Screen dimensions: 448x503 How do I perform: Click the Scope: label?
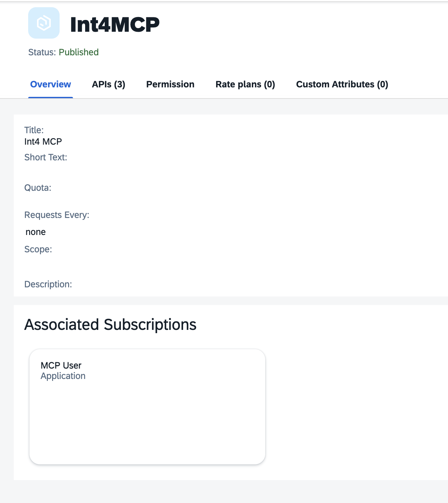pyautogui.click(x=38, y=249)
